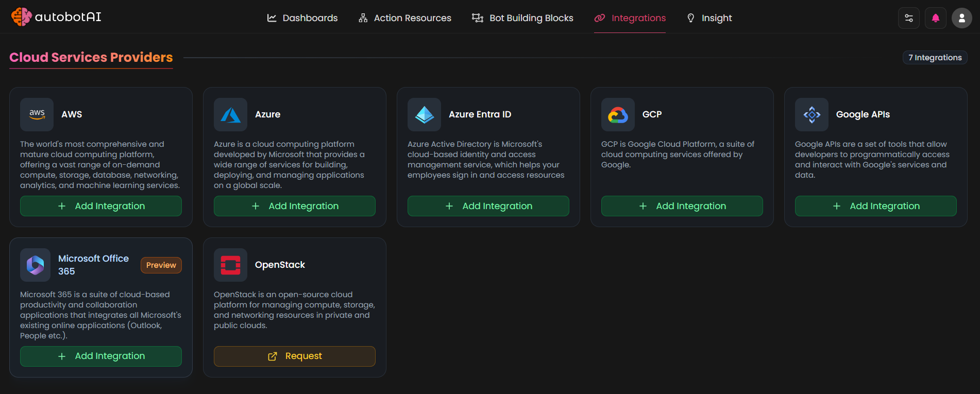Viewport: 980px width, 394px height.
Task: Select the Azure card title
Action: 268,114
